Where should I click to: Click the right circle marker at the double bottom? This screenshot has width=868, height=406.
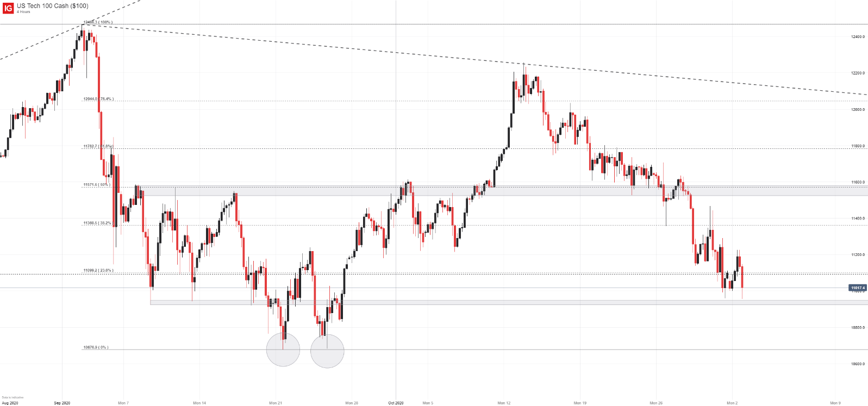click(327, 351)
